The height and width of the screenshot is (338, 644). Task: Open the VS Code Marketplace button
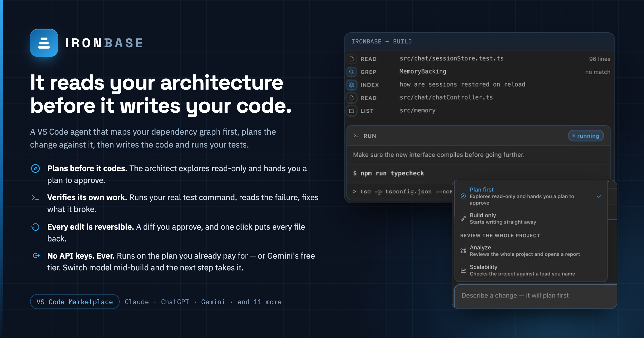[75, 302]
